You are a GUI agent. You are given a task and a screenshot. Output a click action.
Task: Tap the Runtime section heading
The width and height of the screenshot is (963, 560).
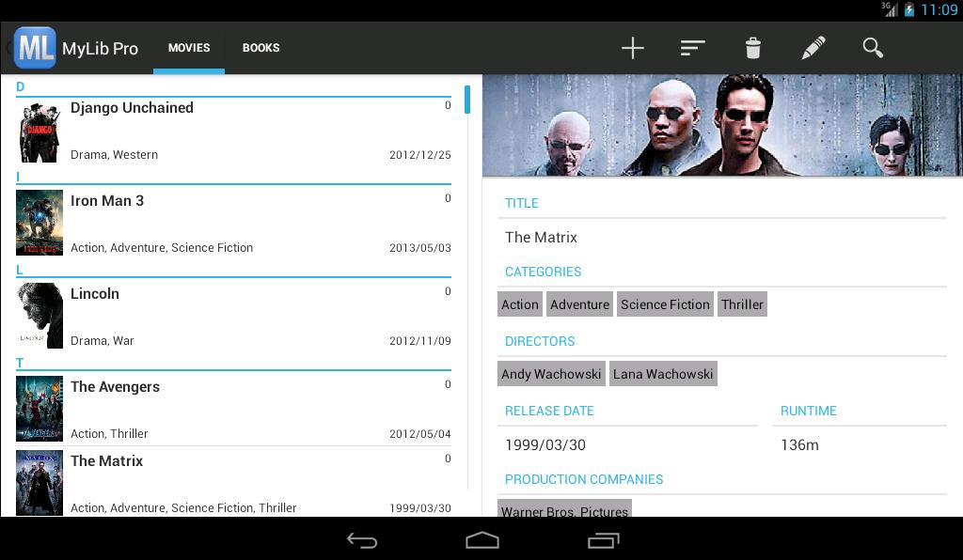click(808, 411)
